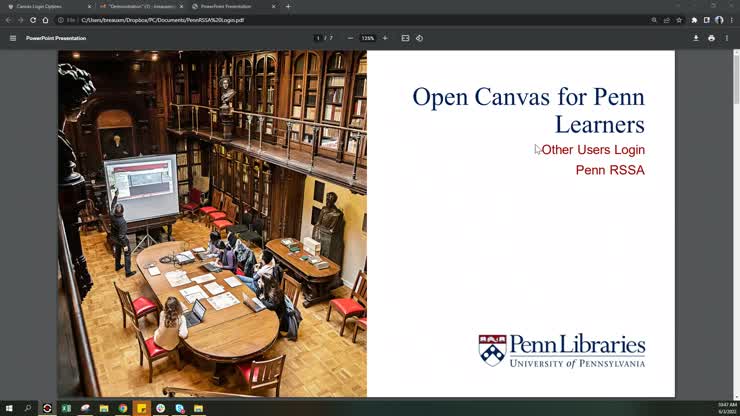Print the PDF document

tap(711, 38)
